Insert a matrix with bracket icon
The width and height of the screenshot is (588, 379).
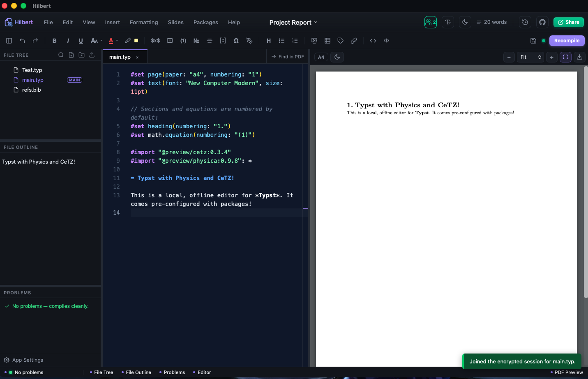click(223, 41)
